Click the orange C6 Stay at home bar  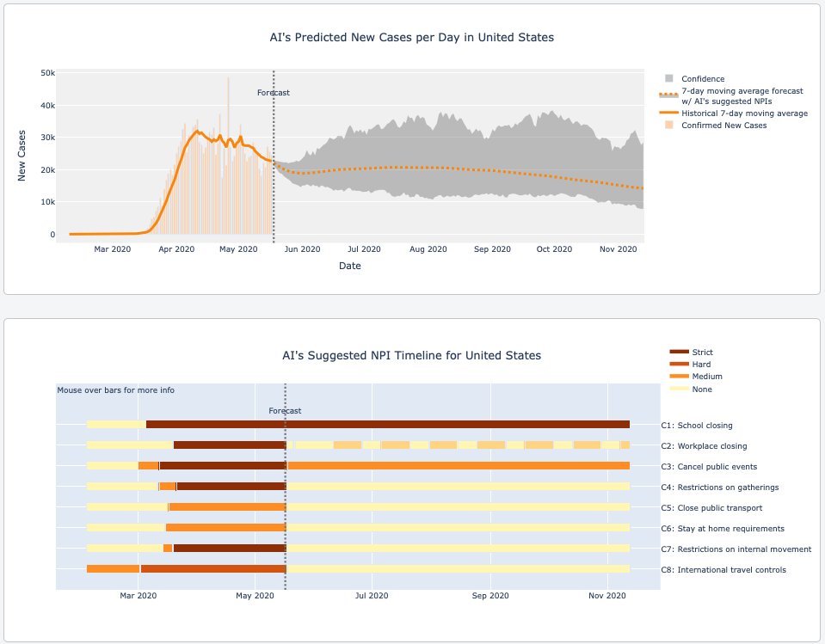tap(225, 527)
